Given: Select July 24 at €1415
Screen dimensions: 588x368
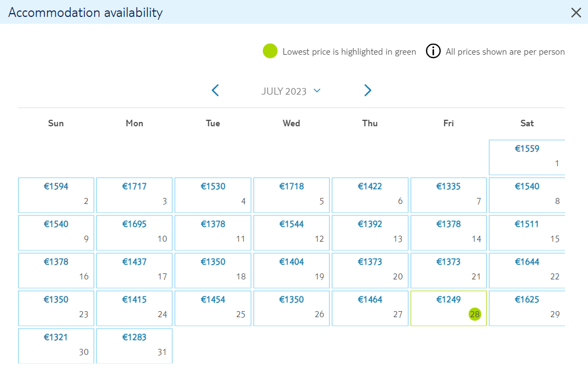Looking at the screenshot, I should pyautogui.click(x=134, y=308).
